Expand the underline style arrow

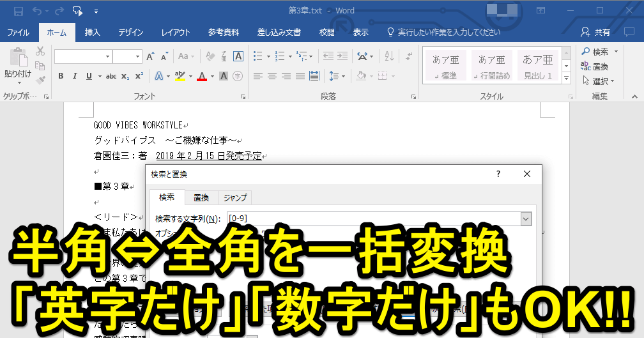100,77
